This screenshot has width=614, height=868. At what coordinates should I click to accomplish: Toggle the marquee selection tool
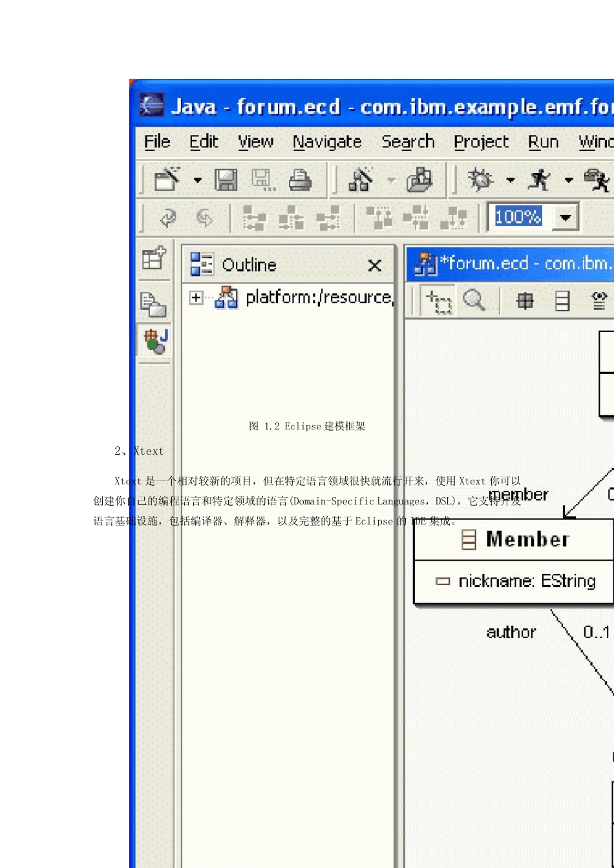[x=439, y=301]
